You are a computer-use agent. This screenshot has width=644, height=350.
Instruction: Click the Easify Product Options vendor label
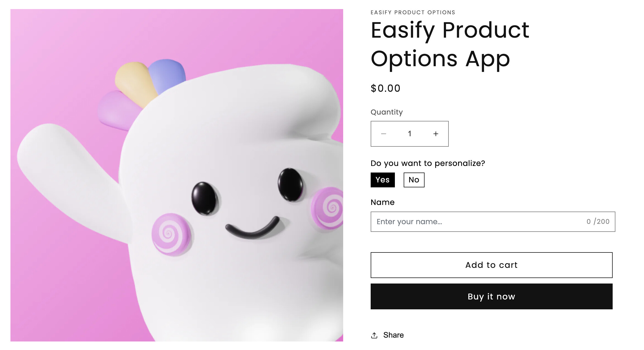pyautogui.click(x=413, y=12)
